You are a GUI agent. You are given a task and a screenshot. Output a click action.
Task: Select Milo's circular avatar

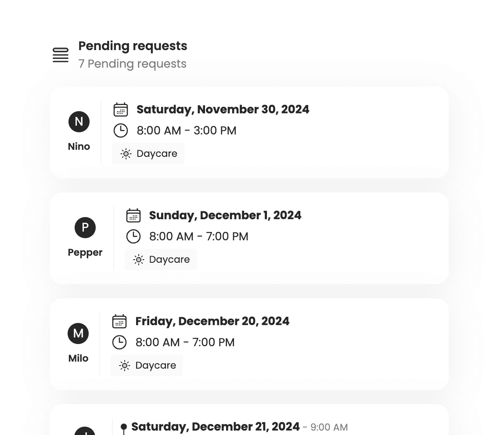click(78, 333)
